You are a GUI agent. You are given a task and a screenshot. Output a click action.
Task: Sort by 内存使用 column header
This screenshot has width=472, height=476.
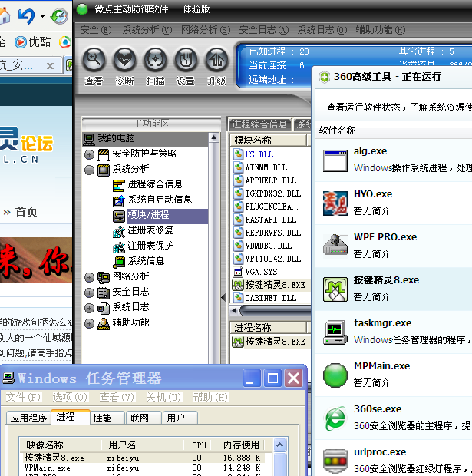coord(238,445)
